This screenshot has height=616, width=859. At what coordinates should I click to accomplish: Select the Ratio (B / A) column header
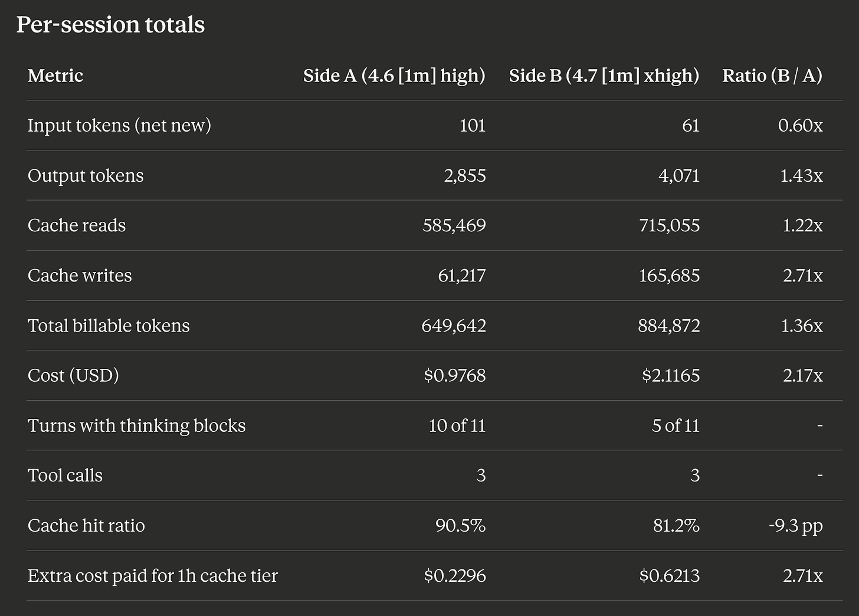coord(772,76)
